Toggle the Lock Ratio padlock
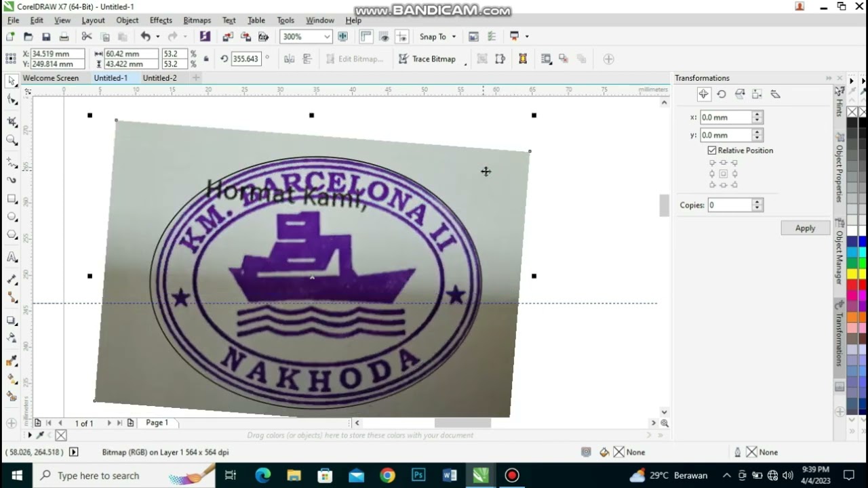Image resolution: width=868 pixels, height=488 pixels. click(206, 59)
